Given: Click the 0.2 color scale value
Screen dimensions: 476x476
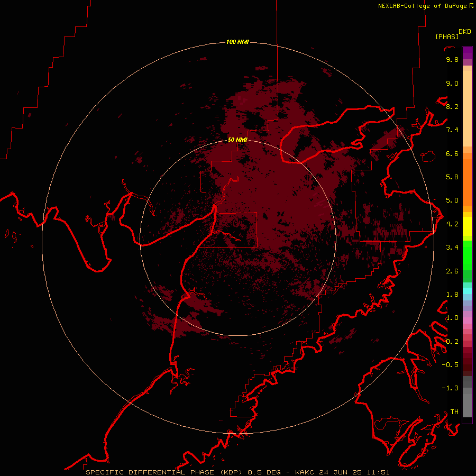Looking at the screenshot, I should (x=452, y=342).
